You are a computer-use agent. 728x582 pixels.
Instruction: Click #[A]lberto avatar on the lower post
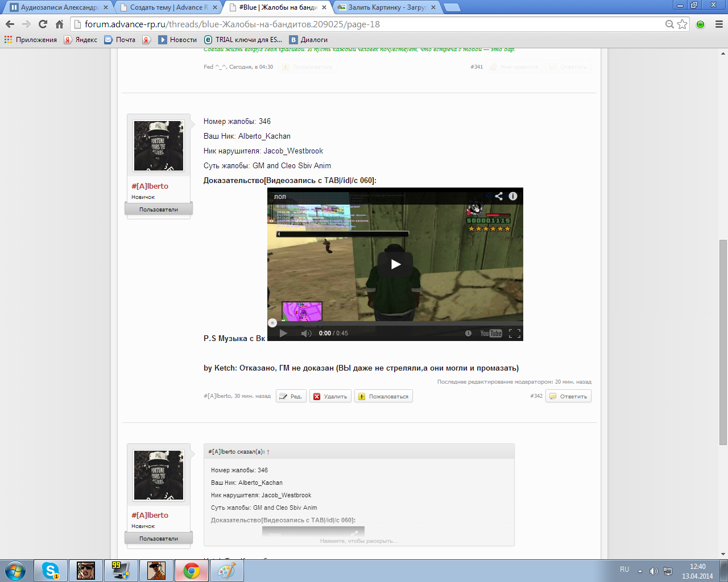159,475
